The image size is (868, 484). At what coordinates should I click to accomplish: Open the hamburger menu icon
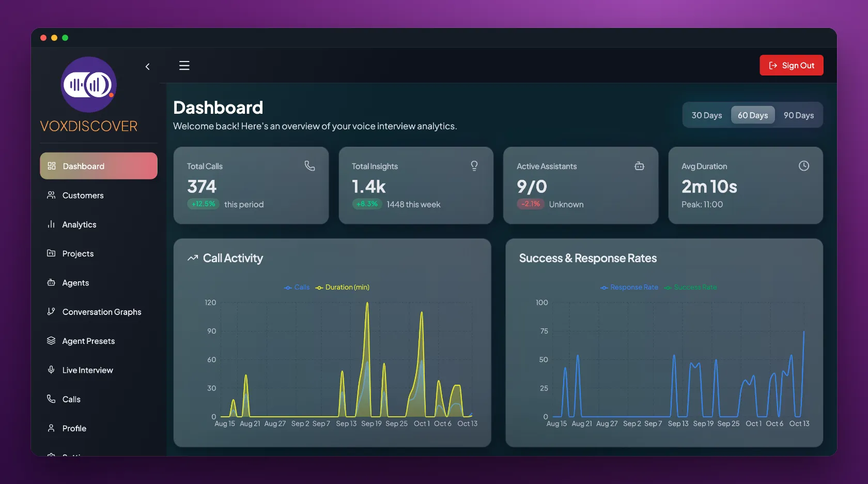point(184,66)
